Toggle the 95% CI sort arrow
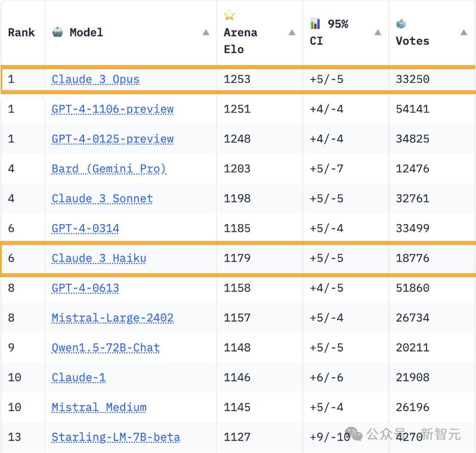476x453 pixels. (x=378, y=32)
